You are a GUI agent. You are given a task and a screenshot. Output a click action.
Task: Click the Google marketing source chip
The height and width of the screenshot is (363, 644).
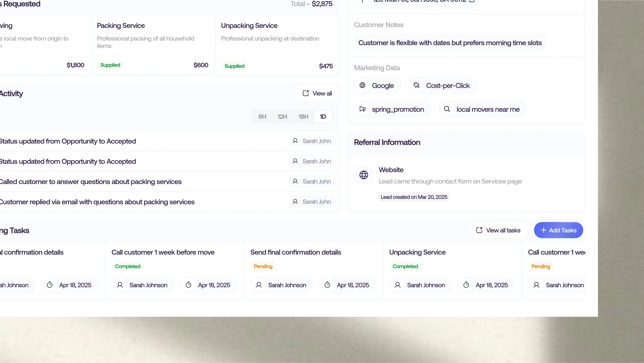pos(378,85)
